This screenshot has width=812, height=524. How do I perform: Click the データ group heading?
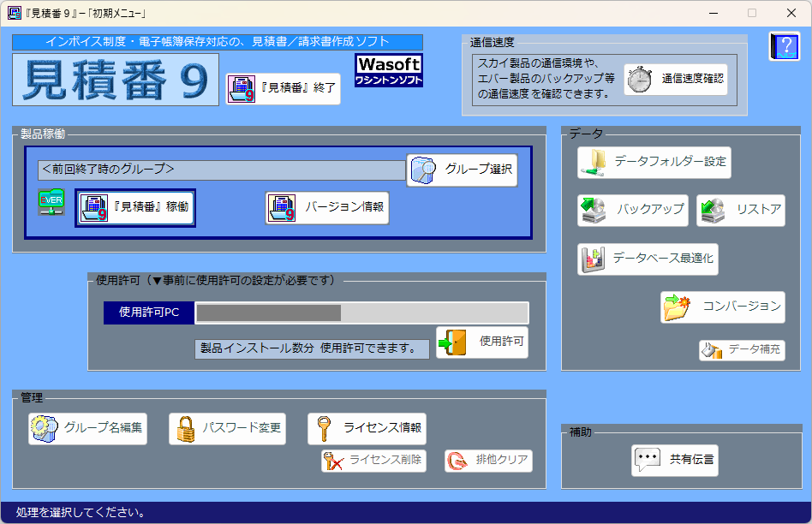point(586,134)
